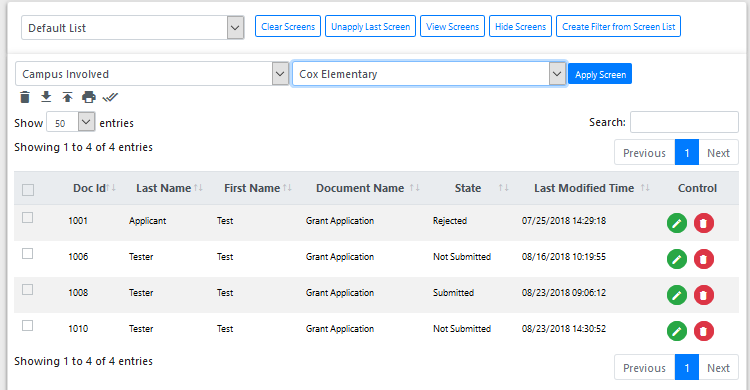Edit document 1006 with green pencil
The width and height of the screenshot is (750, 390).
point(677,259)
